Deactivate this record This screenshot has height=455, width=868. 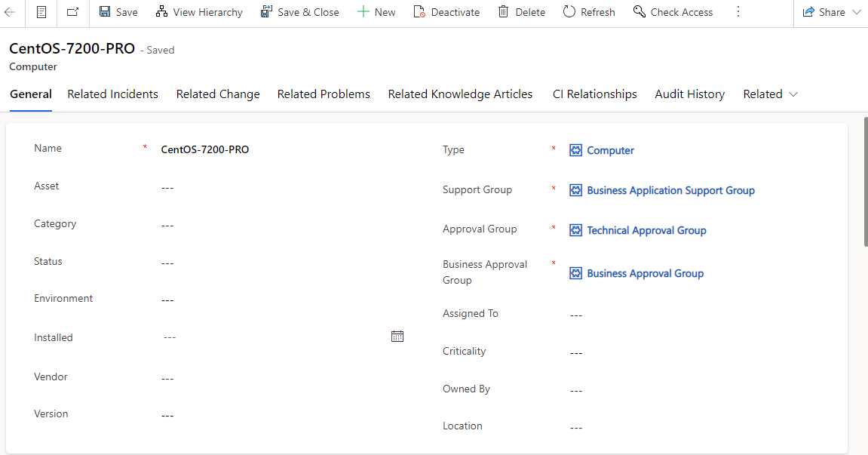pos(446,11)
